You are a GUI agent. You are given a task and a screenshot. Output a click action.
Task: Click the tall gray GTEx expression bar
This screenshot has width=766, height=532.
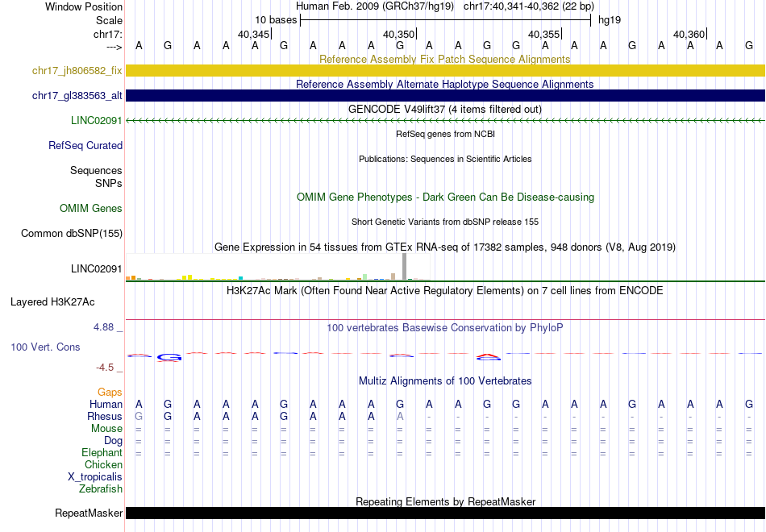click(404, 266)
